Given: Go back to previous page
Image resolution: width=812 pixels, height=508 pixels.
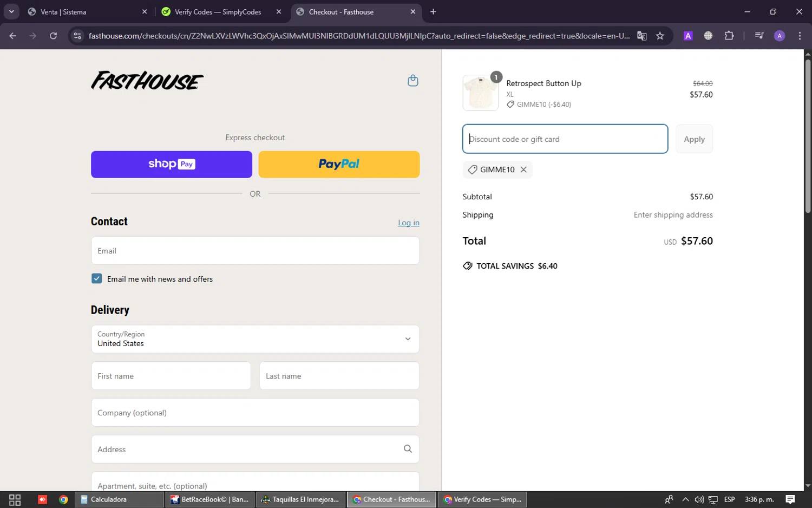Looking at the screenshot, I should pos(13,36).
